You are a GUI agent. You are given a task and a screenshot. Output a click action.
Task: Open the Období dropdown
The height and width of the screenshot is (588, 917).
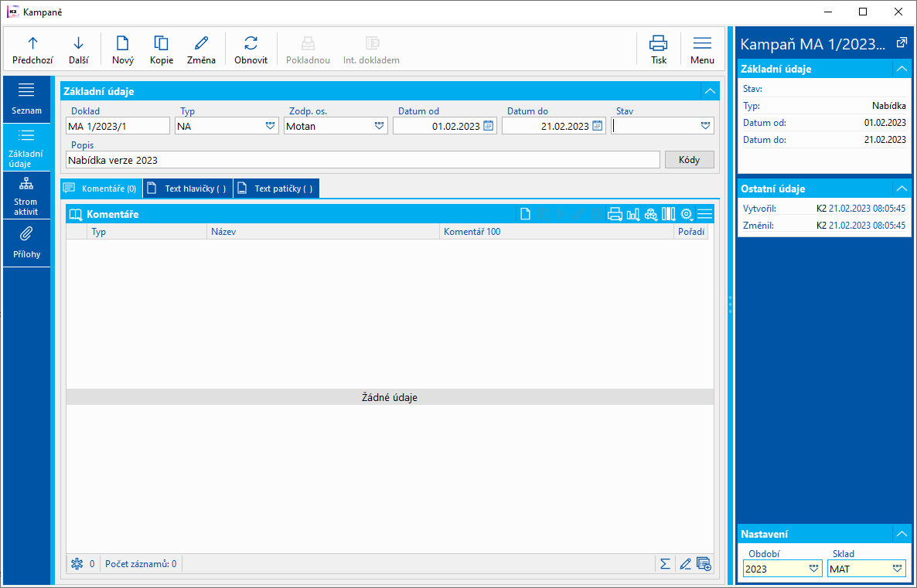click(x=813, y=569)
